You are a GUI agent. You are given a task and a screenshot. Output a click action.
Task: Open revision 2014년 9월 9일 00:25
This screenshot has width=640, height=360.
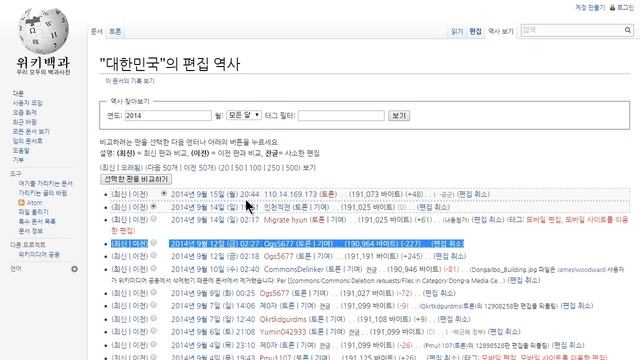point(213,293)
